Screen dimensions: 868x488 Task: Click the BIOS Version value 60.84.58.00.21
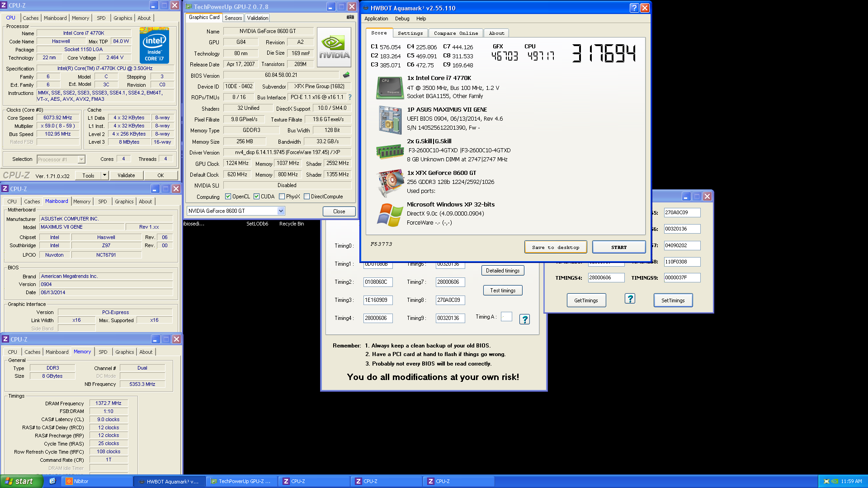click(281, 75)
